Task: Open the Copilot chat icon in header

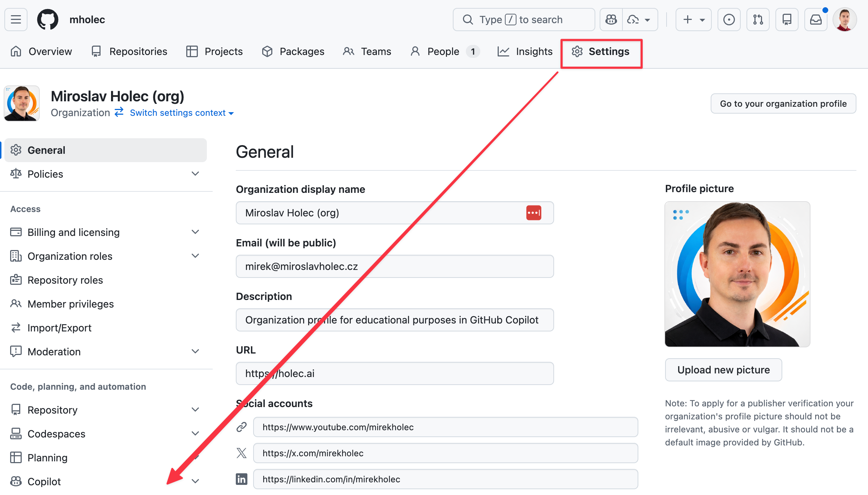Action: [611, 20]
